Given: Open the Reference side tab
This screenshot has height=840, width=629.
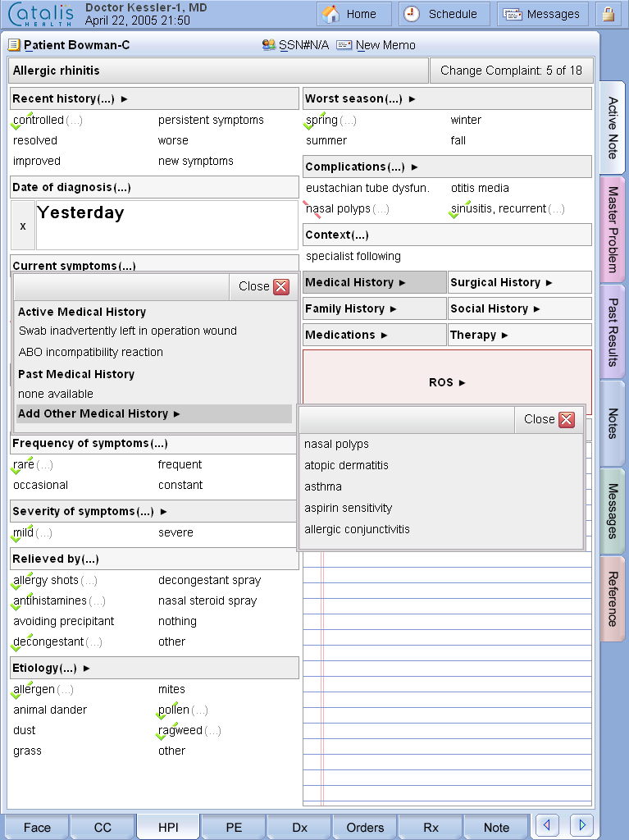Looking at the screenshot, I should (613, 598).
